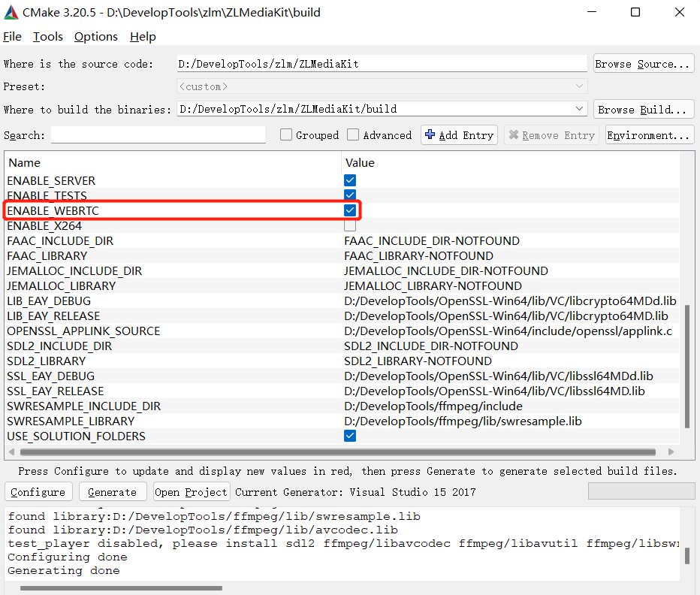
Task: Click the source code path field
Action: 382,64
